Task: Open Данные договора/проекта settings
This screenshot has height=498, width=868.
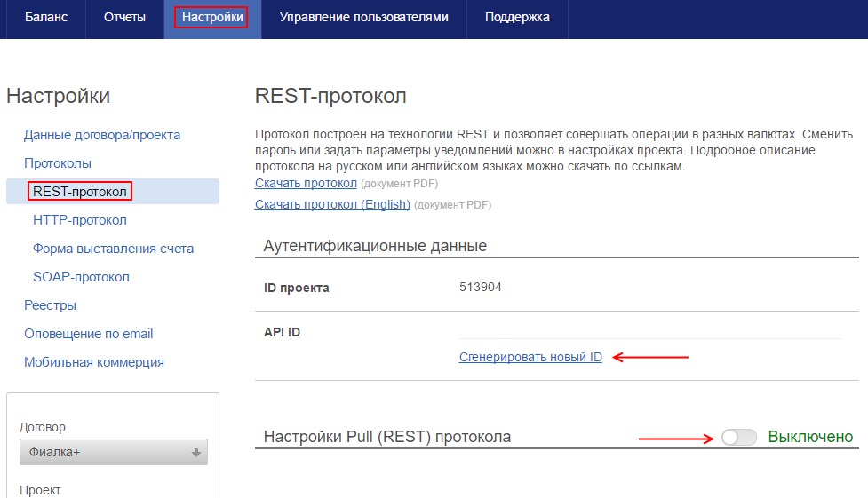Action: tap(102, 135)
